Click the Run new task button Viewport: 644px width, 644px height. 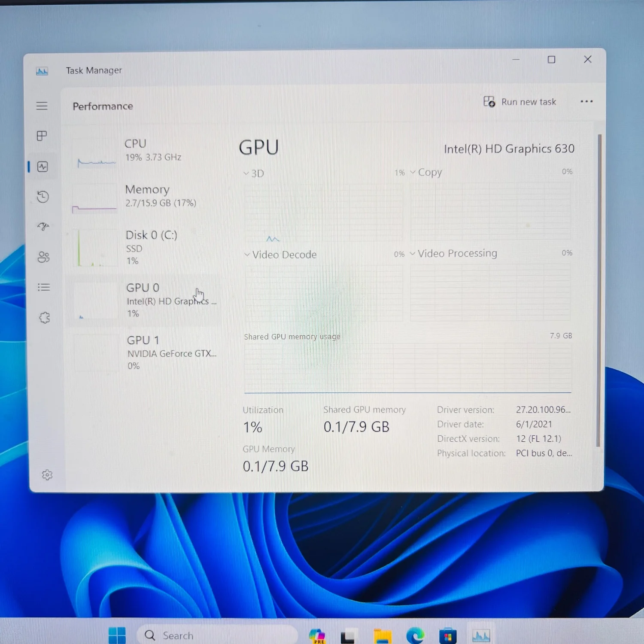tap(519, 102)
